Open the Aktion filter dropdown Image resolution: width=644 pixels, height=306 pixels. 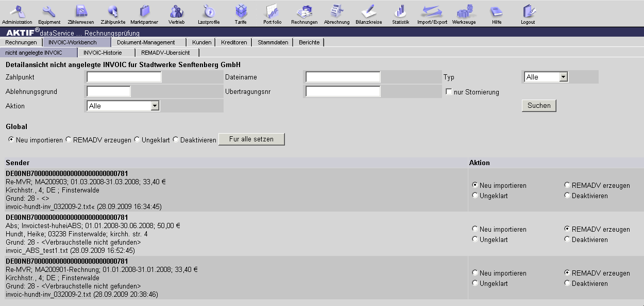click(154, 106)
